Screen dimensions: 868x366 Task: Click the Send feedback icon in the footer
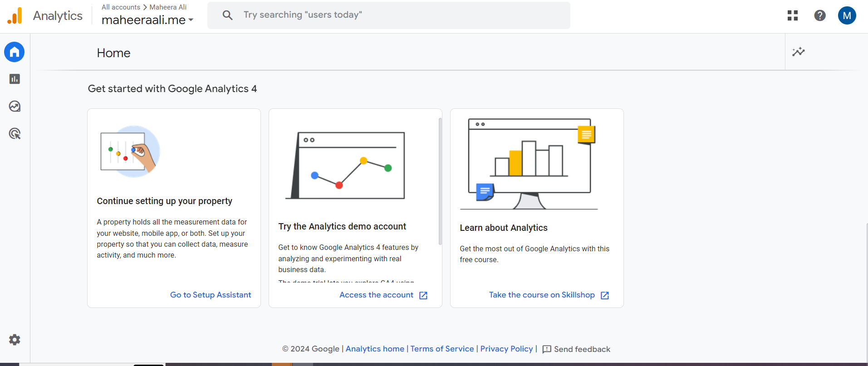click(x=546, y=349)
